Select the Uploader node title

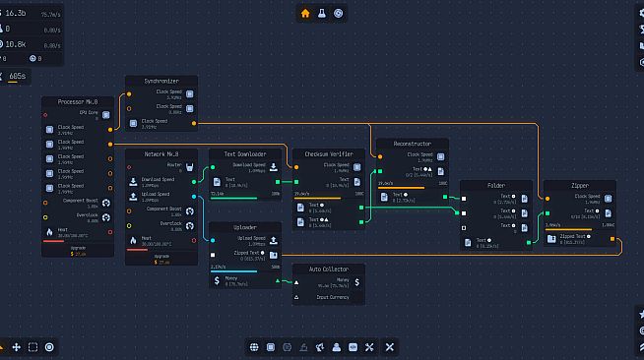(245, 227)
